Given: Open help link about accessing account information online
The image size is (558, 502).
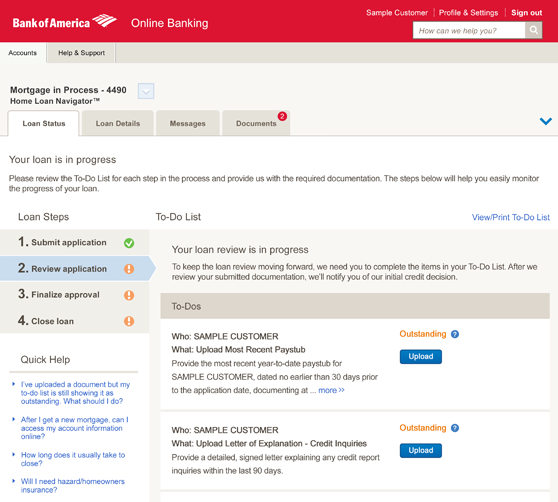Looking at the screenshot, I should 74,428.
